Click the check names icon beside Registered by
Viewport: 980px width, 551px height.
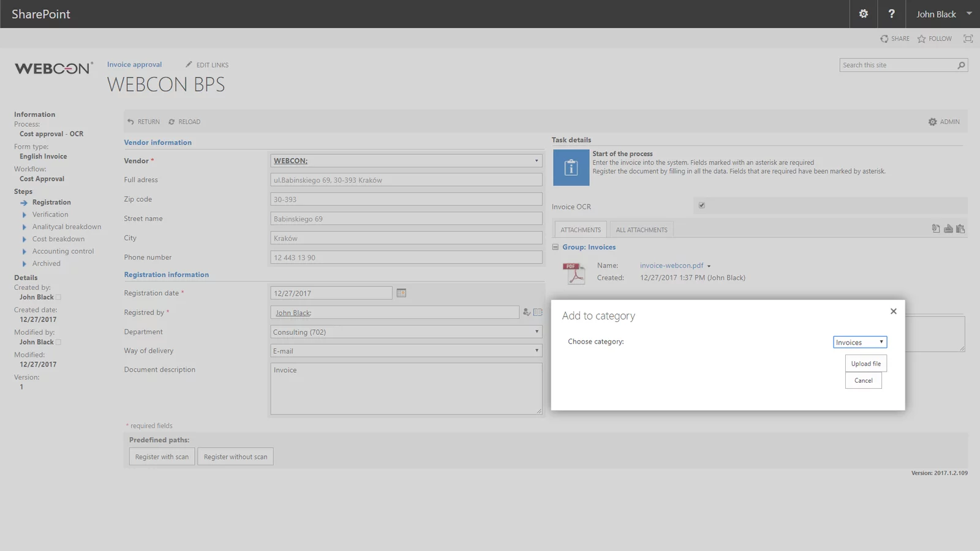click(526, 312)
